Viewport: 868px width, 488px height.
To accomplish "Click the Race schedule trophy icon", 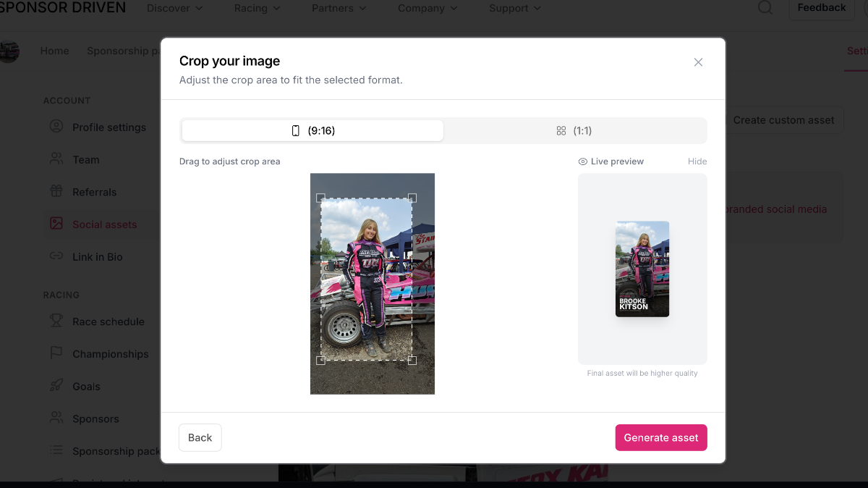I will click(56, 321).
